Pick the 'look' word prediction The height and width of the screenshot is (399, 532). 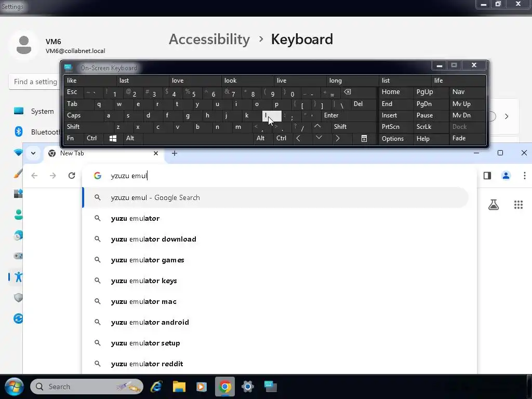pyautogui.click(x=247, y=81)
